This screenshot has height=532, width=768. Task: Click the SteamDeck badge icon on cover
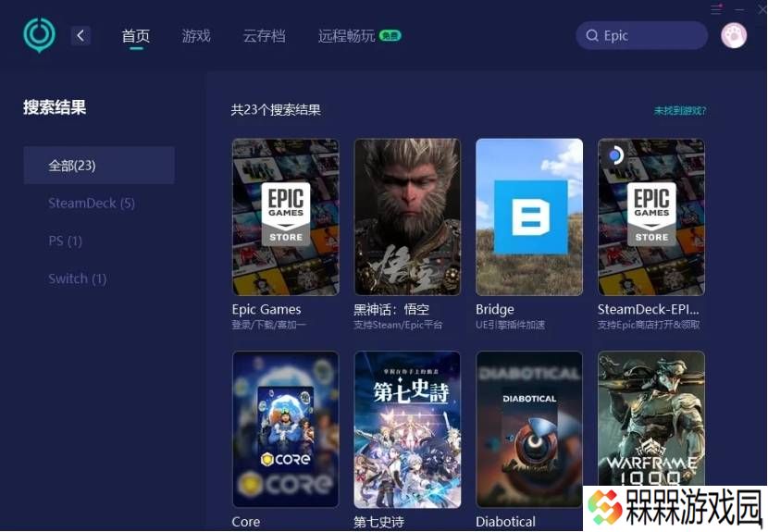pyautogui.click(x=615, y=155)
